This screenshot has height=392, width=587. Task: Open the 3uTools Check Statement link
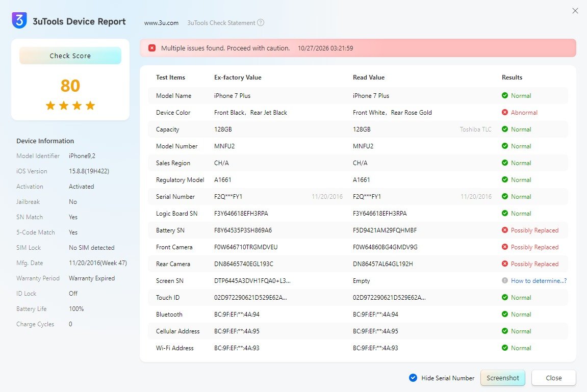coord(221,23)
